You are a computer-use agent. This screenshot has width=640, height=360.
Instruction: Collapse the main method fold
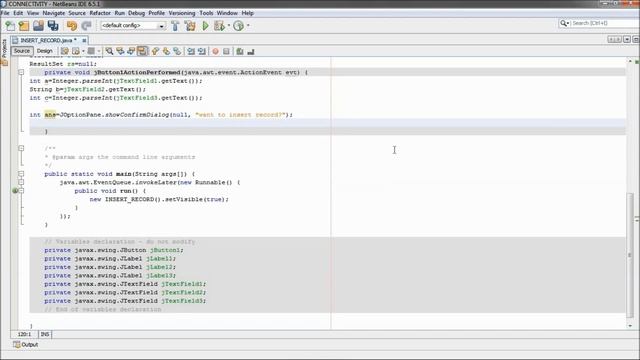click(21, 174)
